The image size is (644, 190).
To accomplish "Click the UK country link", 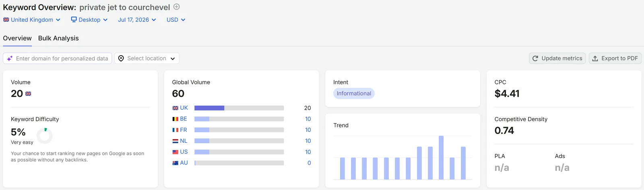I will [184, 108].
